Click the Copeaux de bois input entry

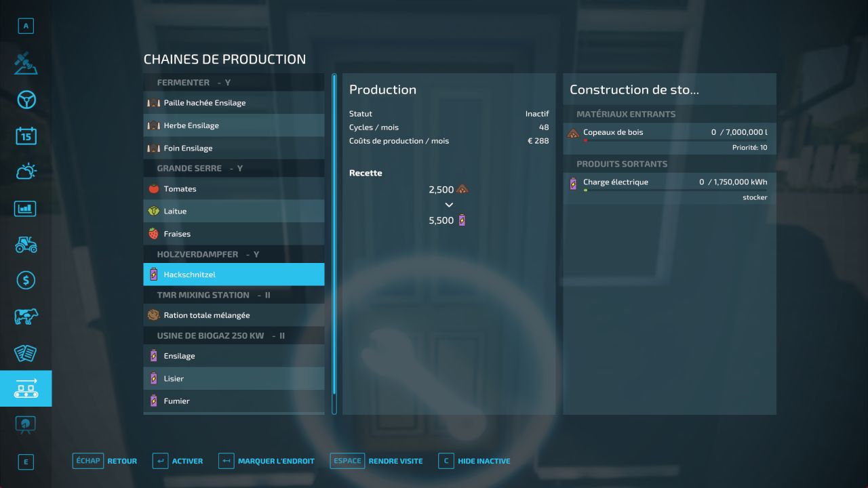click(x=669, y=139)
